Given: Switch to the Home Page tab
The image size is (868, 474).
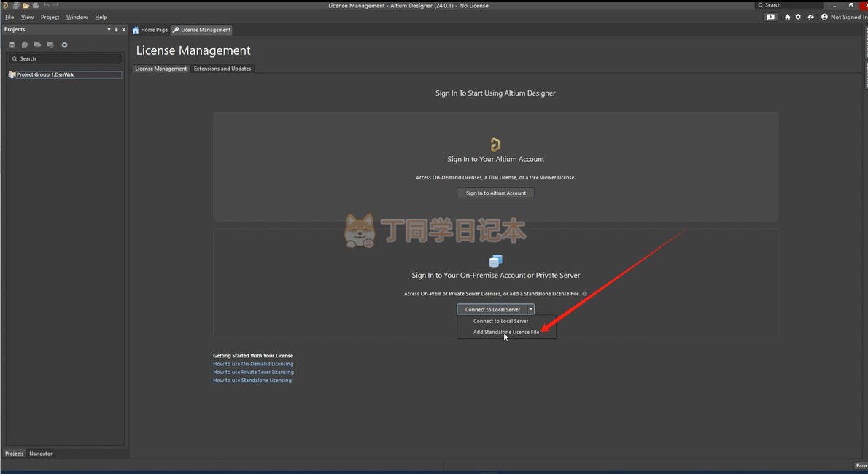Looking at the screenshot, I should click(150, 30).
